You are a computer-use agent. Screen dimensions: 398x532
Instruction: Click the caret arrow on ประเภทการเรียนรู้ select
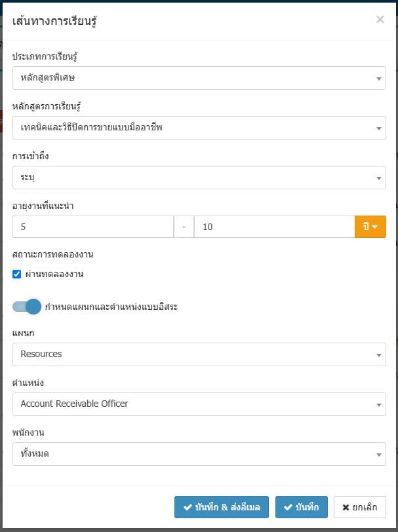[378, 79]
